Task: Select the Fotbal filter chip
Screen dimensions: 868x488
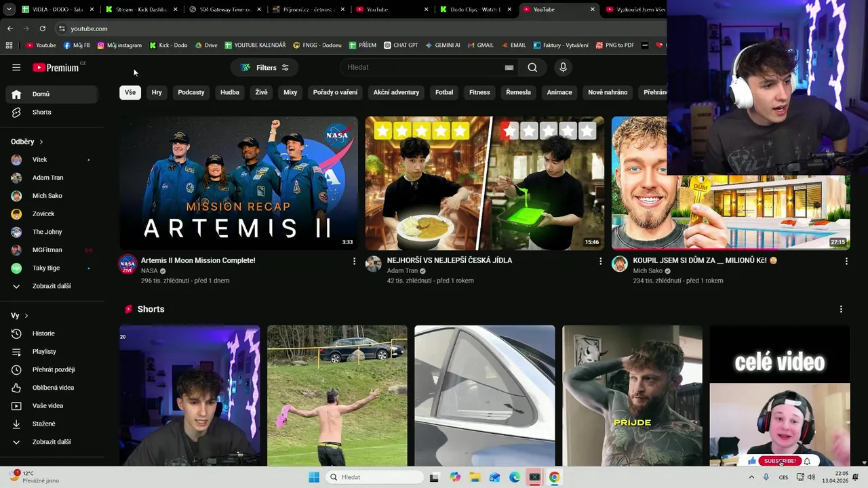Action: click(x=444, y=92)
